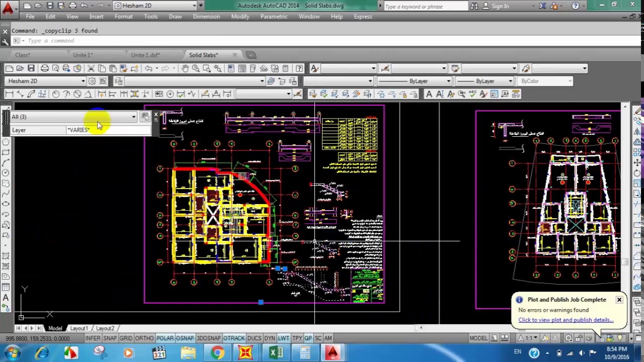Toggle POLAR tracking in status bar
This screenshot has width=644, height=362.
[x=165, y=338]
